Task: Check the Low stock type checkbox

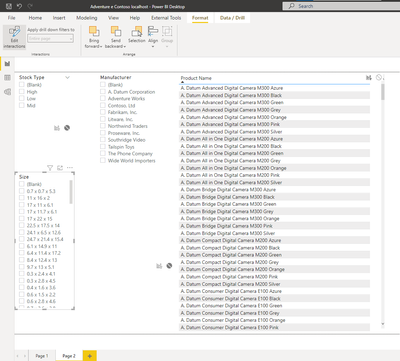Action: coord(22,98)
